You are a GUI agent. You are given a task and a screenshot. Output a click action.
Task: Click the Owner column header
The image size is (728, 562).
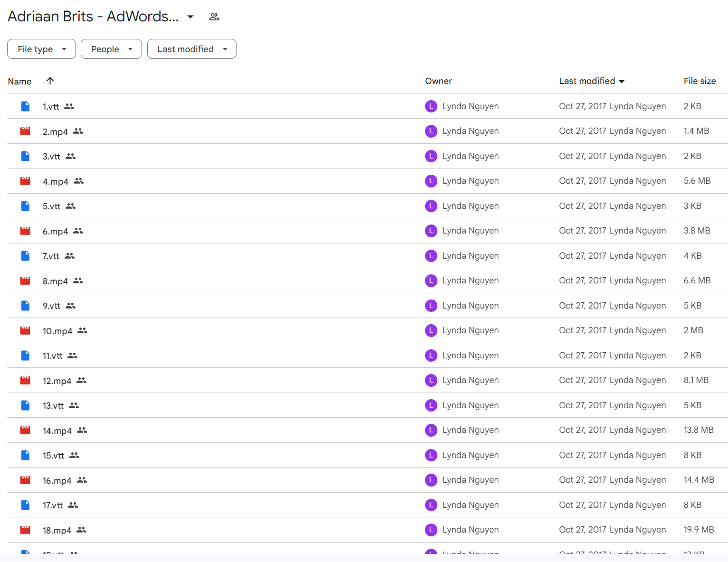(438, 81)
